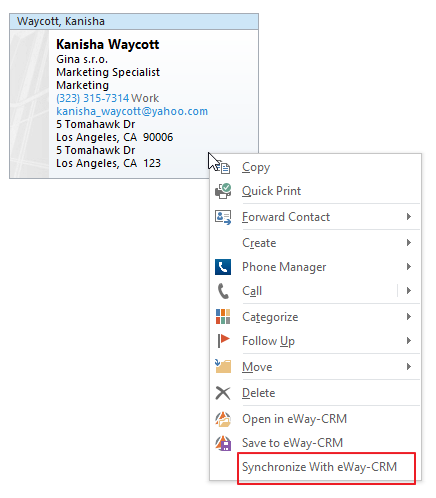Choose Follow Up in the menu
This screenshot has height=498, width=436.
point(315,341)
